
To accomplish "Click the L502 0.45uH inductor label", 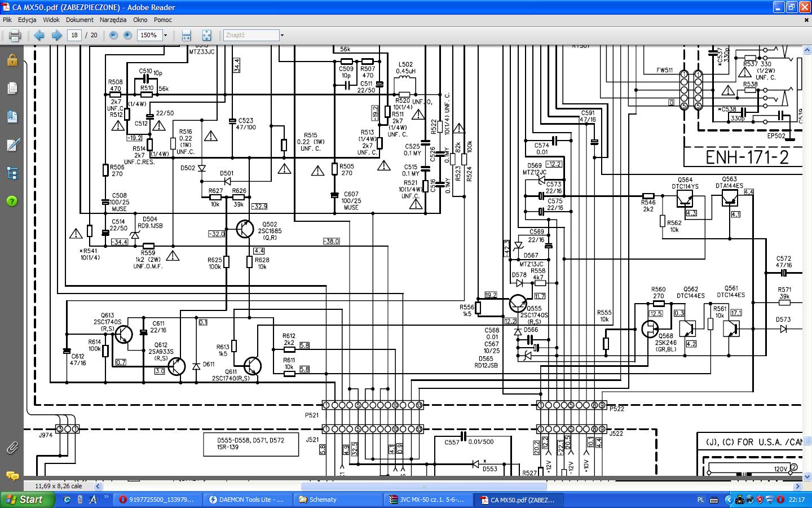I will click(405, 68).
